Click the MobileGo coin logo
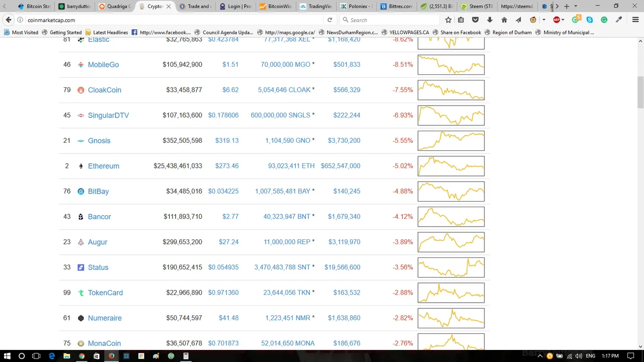This screenshot has width=644, height=362. click(80, 65)
